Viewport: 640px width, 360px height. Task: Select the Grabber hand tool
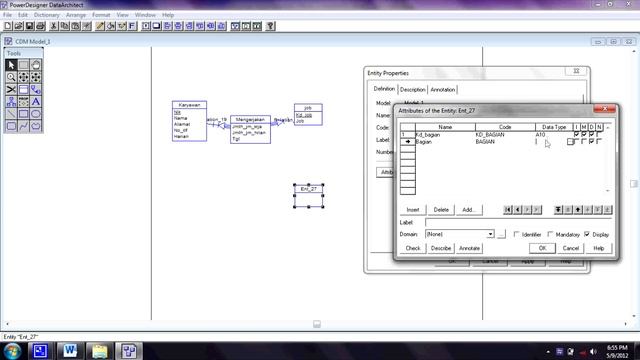coord(36,65)
